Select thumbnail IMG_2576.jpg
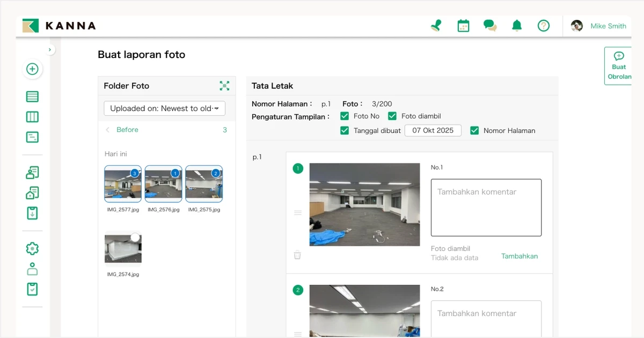The height and width of the screenshot is (338, 644). (x=163, y=184)
